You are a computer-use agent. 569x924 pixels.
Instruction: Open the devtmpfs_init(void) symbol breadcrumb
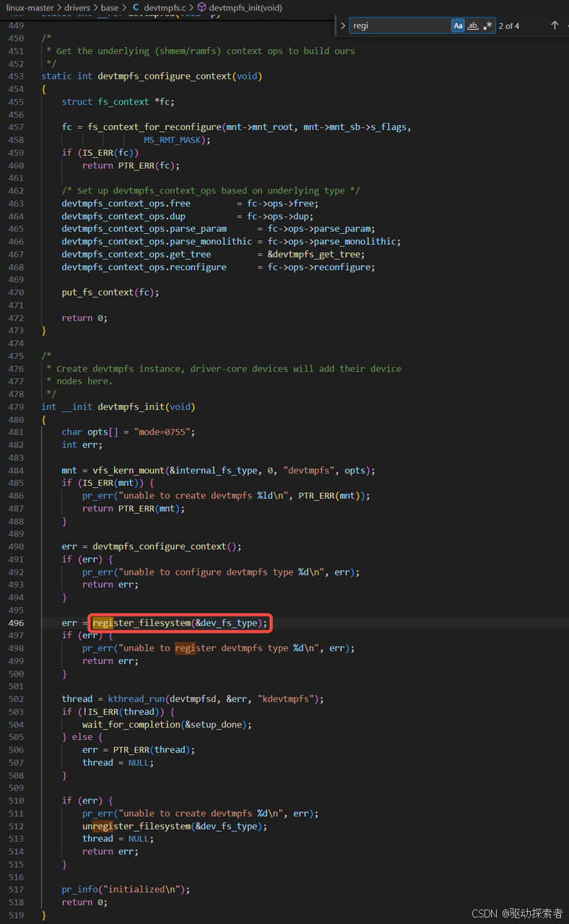(x=246, y=7)
